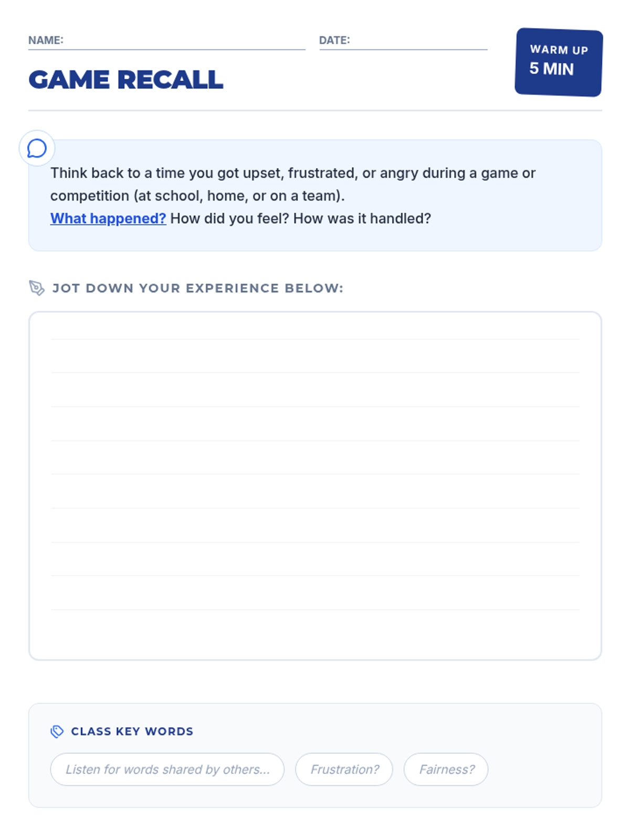Select the Fairness? keyword pill
The width and height of the screenshot is (630, 840).
point(446,769)
